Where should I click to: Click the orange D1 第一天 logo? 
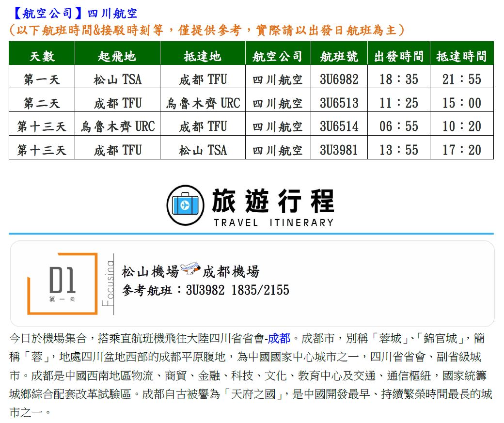click(62, 283)
